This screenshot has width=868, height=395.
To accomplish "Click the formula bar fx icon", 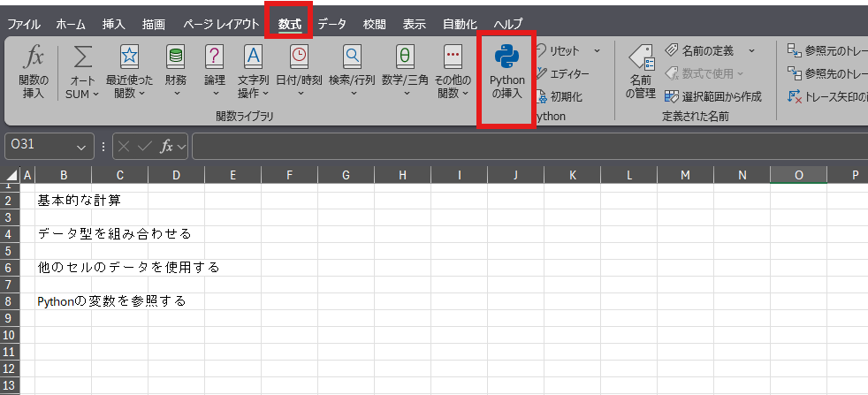I will coord(166,147).
